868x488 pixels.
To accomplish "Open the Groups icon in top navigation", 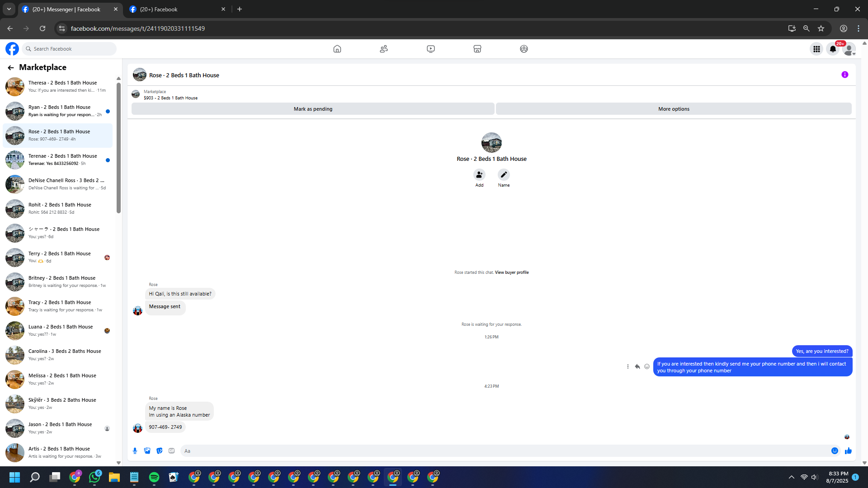I will click(x=524, y=49).
